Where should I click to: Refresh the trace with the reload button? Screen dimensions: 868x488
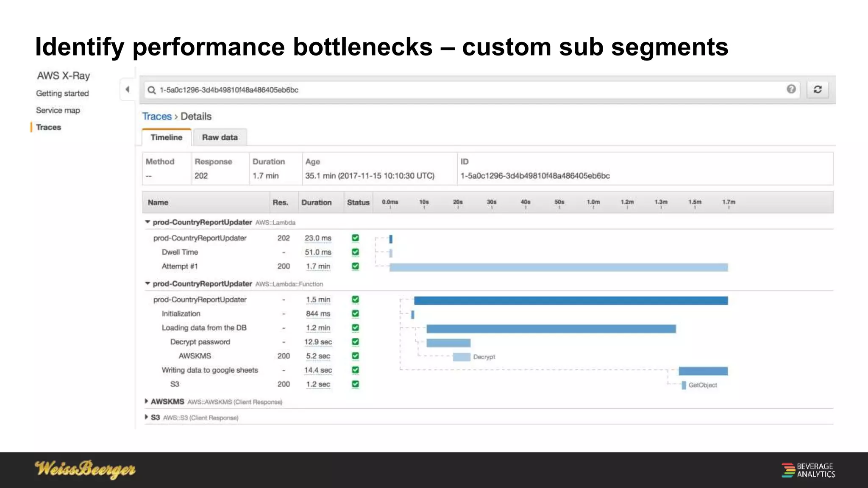click(818, 89)
